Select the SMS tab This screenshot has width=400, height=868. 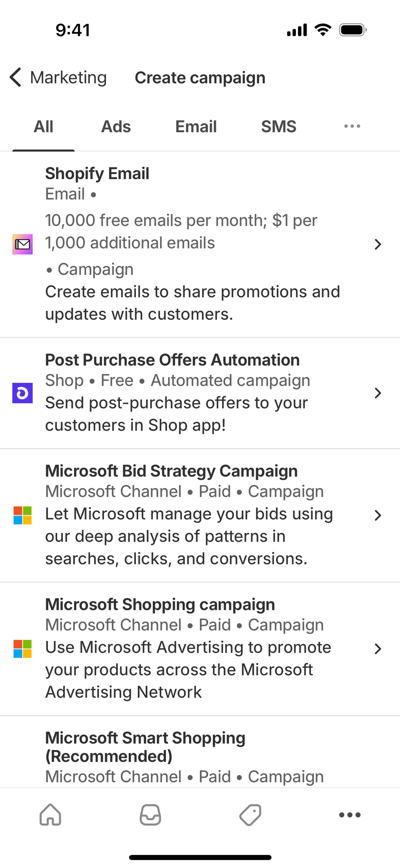coord(279,127)
